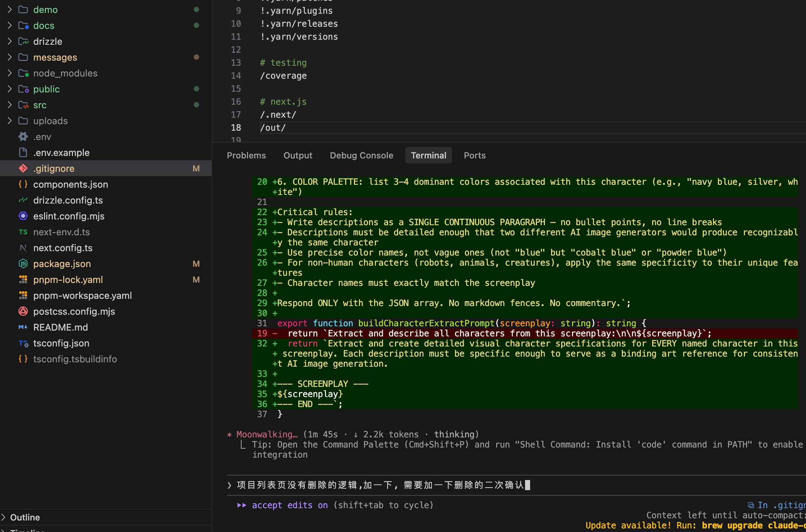Expand the node_modules folder chevron

pos(10,73)
